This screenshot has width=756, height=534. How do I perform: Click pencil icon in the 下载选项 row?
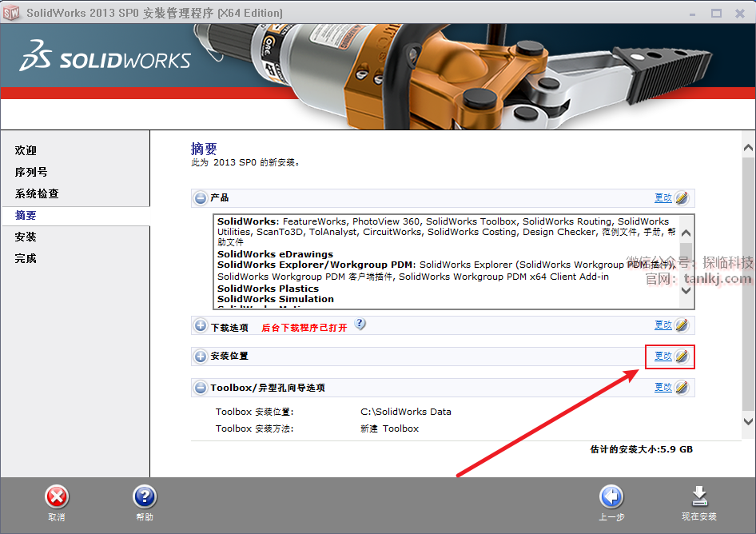(x=682, y=325)
